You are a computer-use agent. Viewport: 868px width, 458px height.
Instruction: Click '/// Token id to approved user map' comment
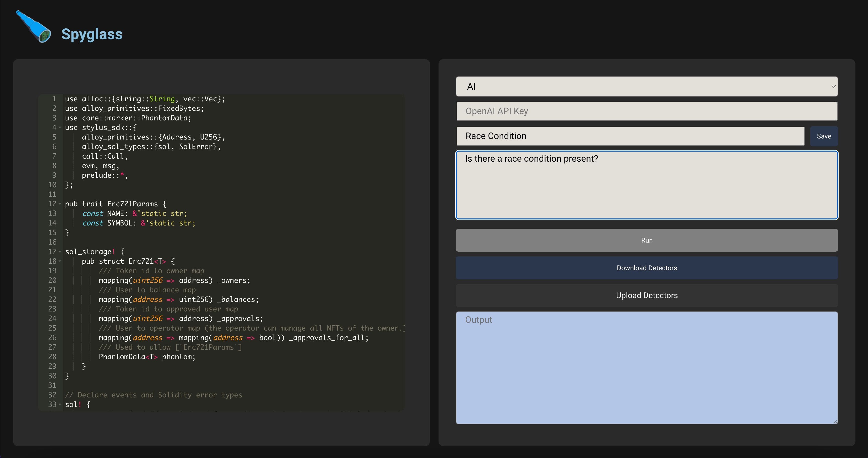coord(168,309)
